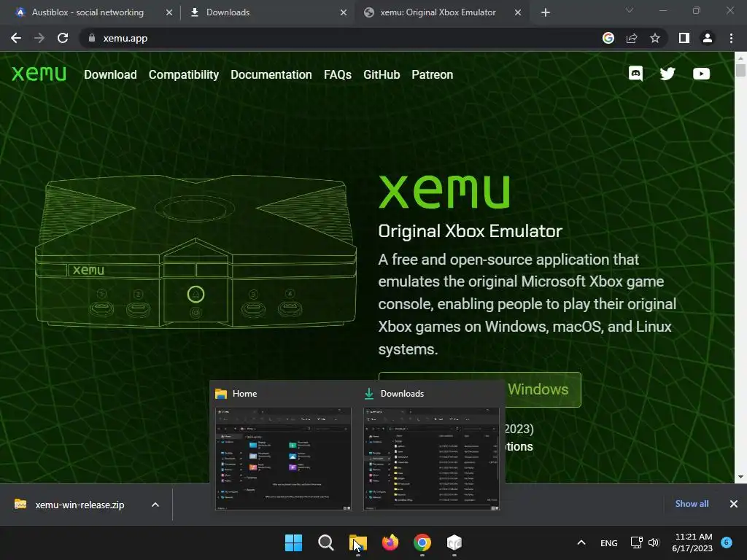The image size is (747, 560).
Task: Close the Downloads browser tab
Action: [344, 12]
